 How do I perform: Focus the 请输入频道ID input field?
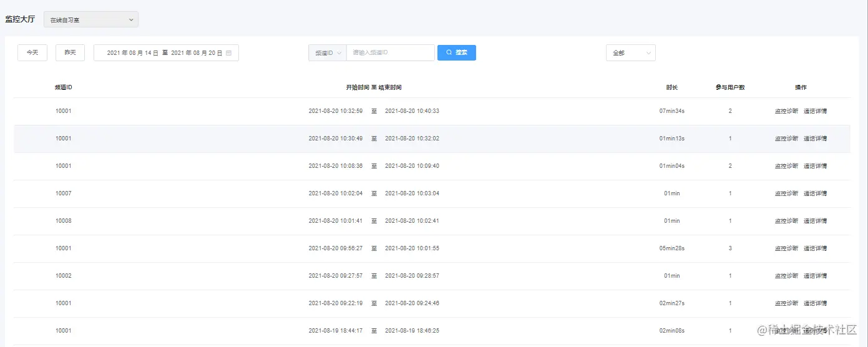(x=390, y=53)
